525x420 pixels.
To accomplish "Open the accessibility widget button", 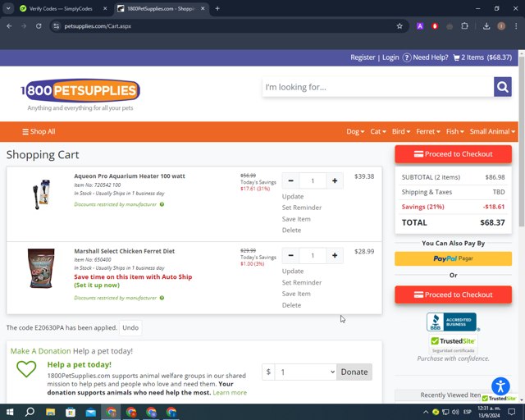I will click(x=500, y=386).
